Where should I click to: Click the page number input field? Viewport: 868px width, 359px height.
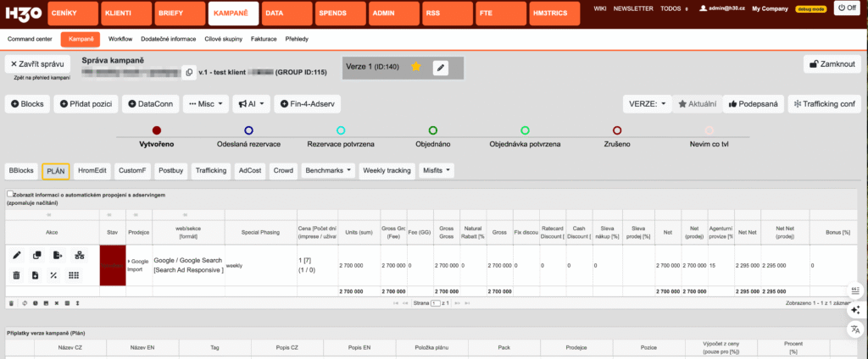(x=436, y=302)
